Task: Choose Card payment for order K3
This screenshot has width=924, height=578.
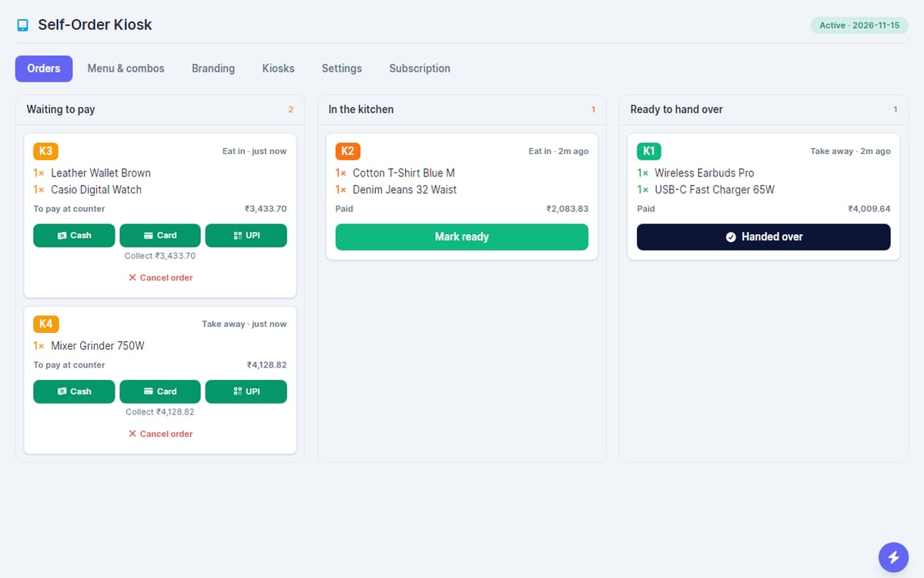Action: click(160, 236)
